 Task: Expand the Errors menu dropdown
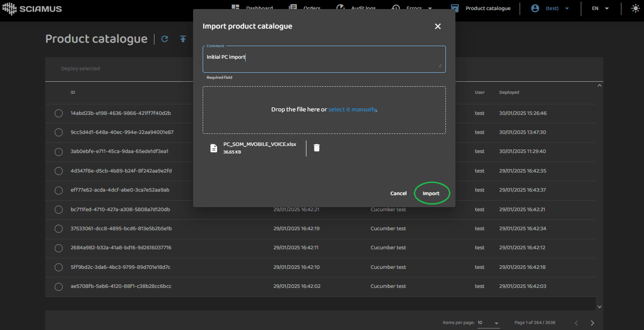[429, 9]
